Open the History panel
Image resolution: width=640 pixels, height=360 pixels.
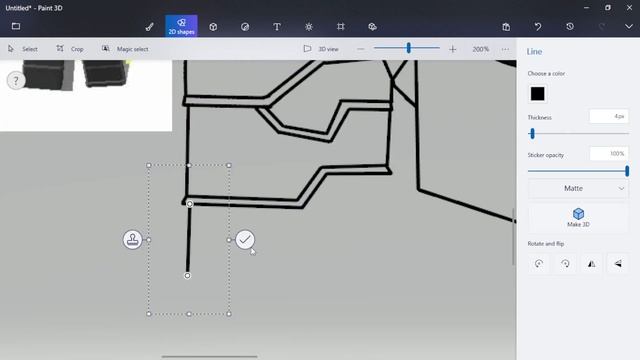coord(570,27)
